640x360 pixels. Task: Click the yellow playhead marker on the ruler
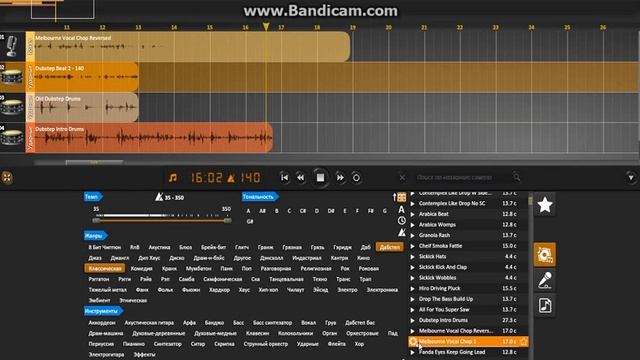pos(266,27)
